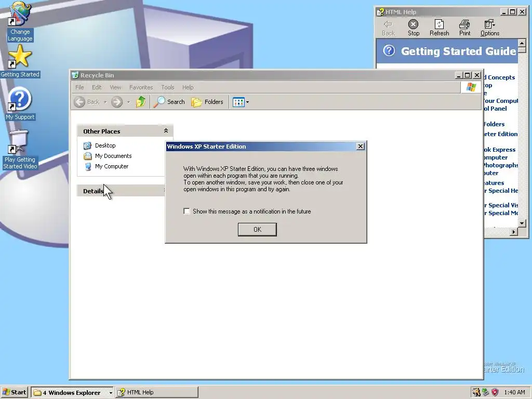Maximize the Recycle Bin window
Screen dimensions: 532x399
pos(468,75)
